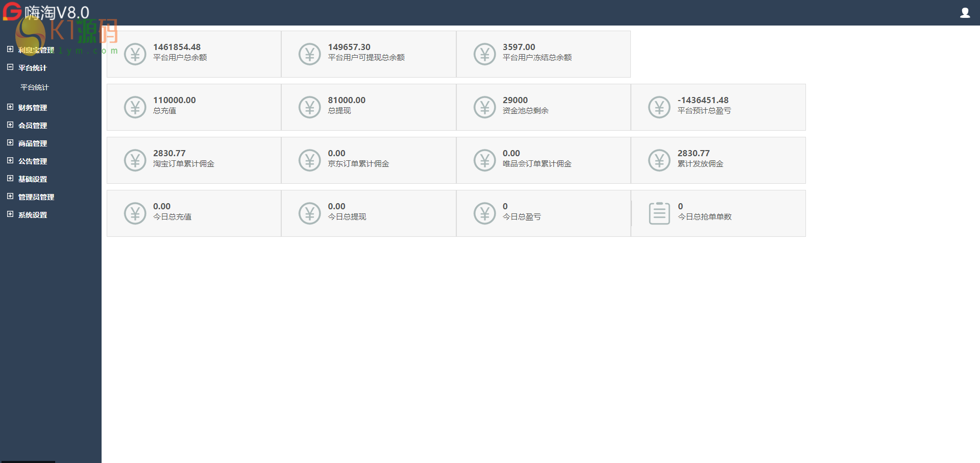Select 公告管理 menu label

tap(33, 161)
